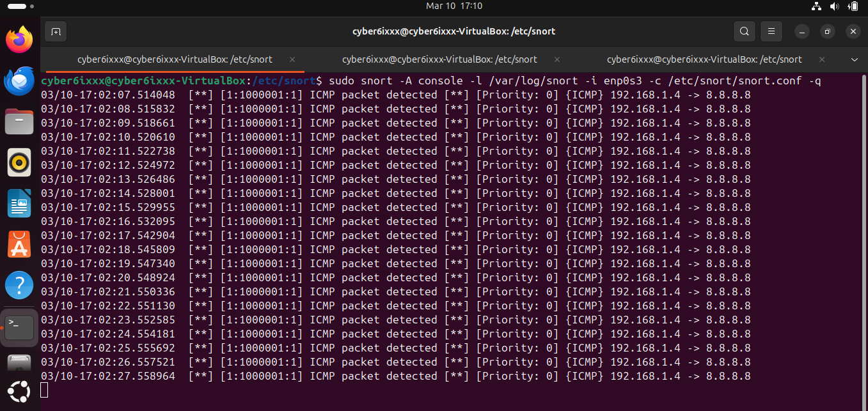Launch LibreOffice Writer from the dock

(19, 205)
